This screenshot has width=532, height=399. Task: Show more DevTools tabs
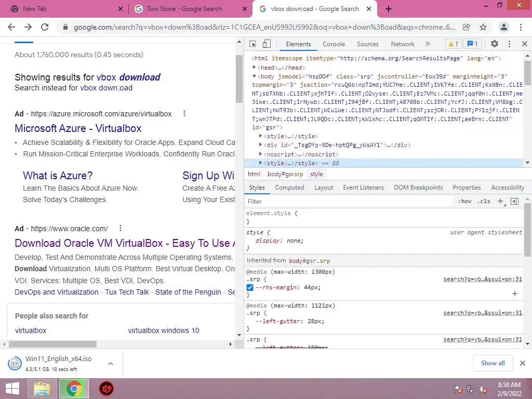(x=428, y=44)
